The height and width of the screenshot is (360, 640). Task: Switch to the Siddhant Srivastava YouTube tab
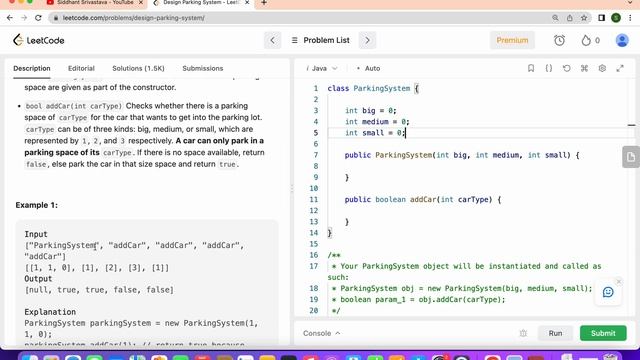[x=95, y=3]
